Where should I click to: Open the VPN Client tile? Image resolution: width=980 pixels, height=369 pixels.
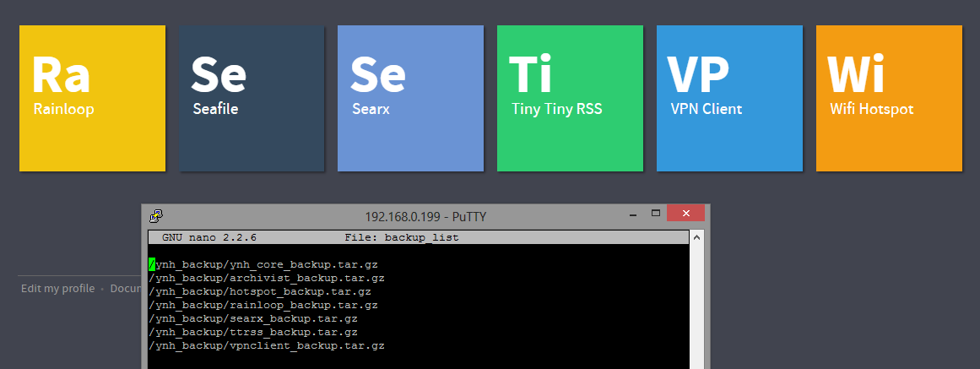click(729, 98)
